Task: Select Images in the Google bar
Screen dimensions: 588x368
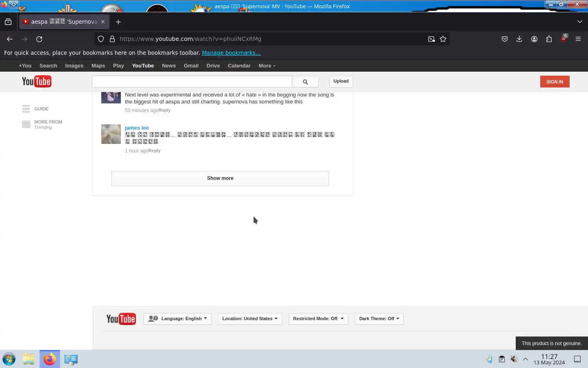Action: click(74, 66)
